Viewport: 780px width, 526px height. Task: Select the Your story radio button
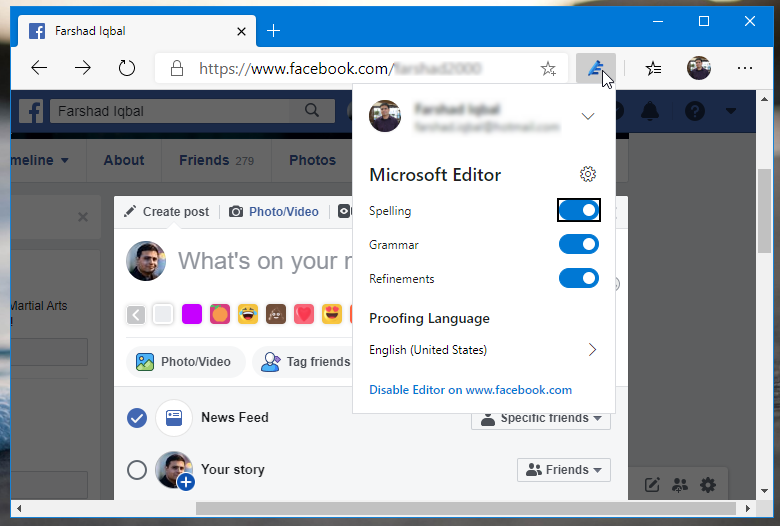(x=137, y=470)
